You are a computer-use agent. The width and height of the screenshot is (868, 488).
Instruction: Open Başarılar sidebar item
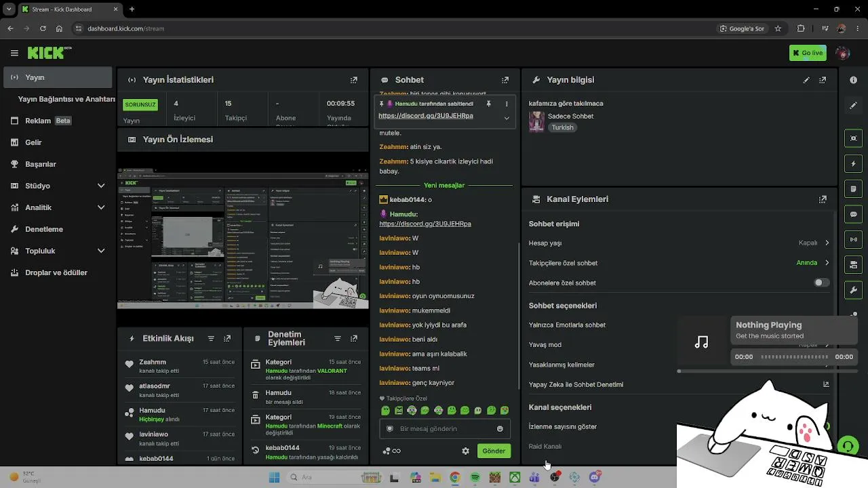(x=56, y=164)
